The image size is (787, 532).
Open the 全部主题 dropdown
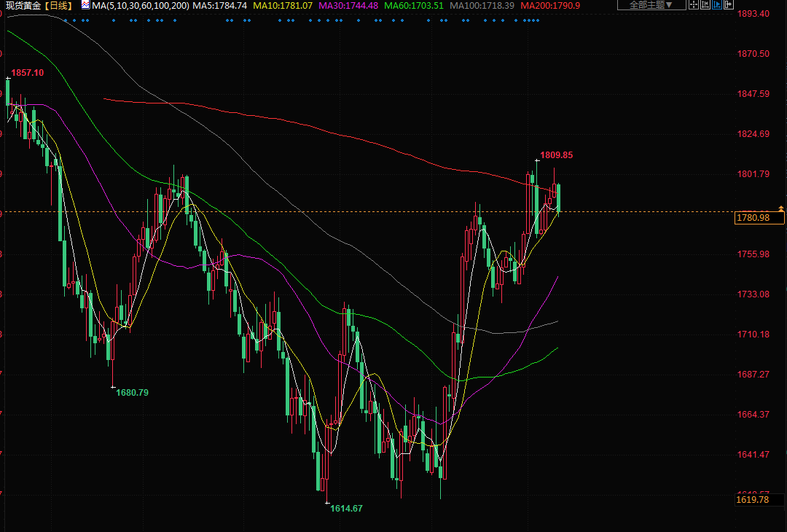coord(651,5)
